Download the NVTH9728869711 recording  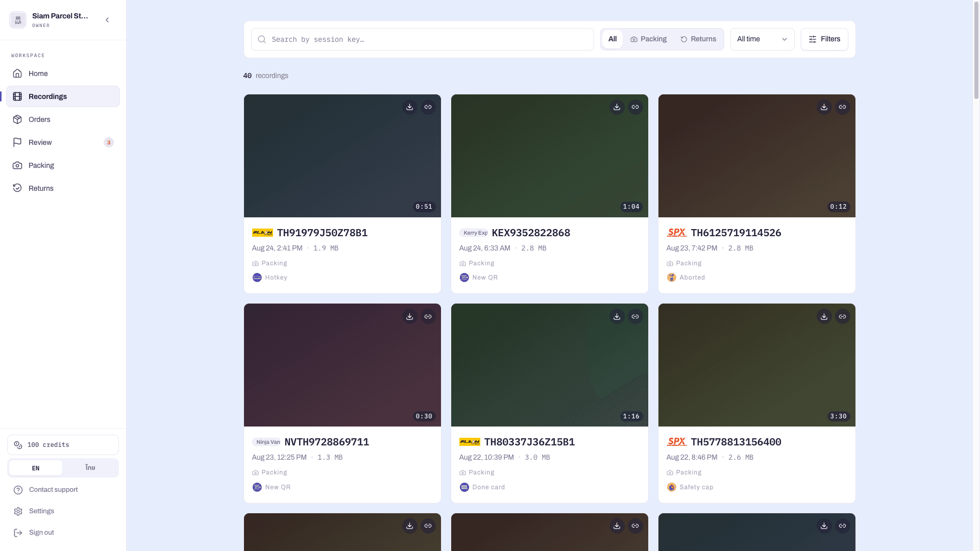[x=409, y=316]
